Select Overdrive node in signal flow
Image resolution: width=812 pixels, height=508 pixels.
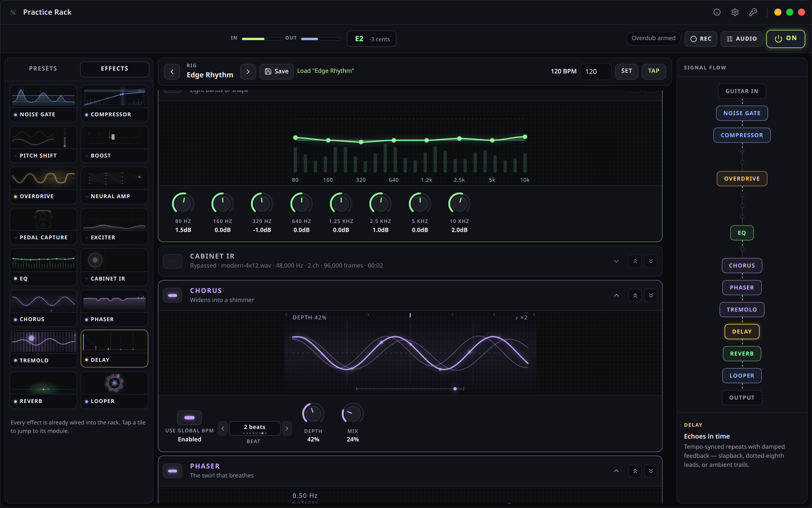coord(742,179)
